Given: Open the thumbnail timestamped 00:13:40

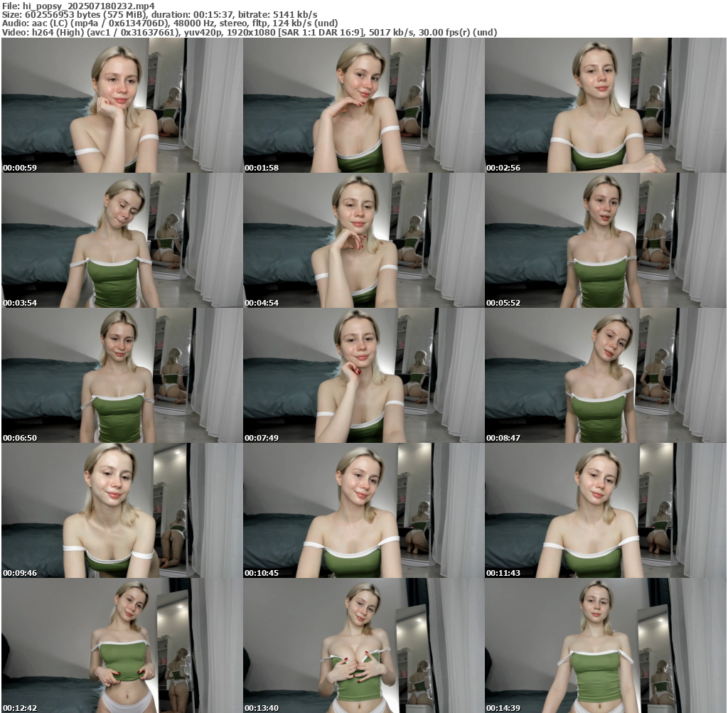Looking at the screenshot, I should (x=363, y=645).
